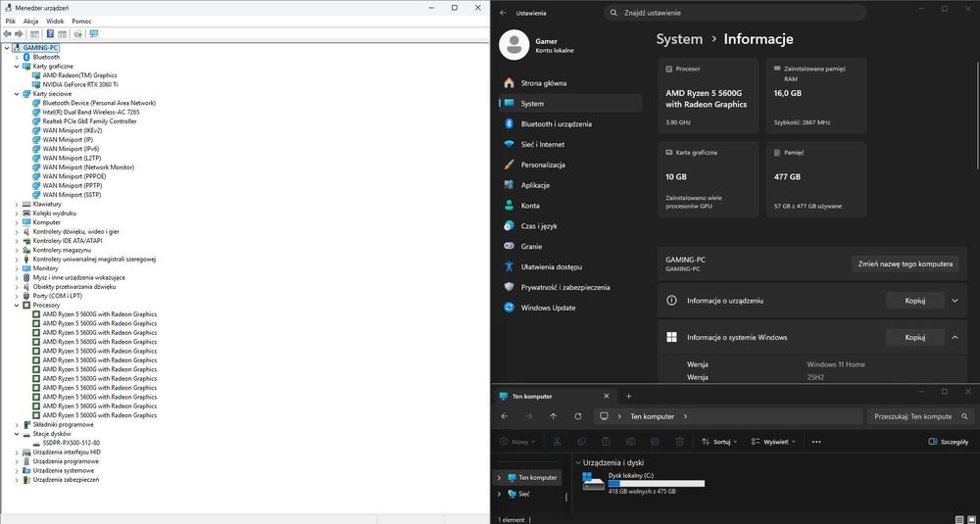Open Bluetooth i urządzenia in Settings sidebar
Image resolution: width=980 pixels, height=524 pixels.
coord(570,123)
